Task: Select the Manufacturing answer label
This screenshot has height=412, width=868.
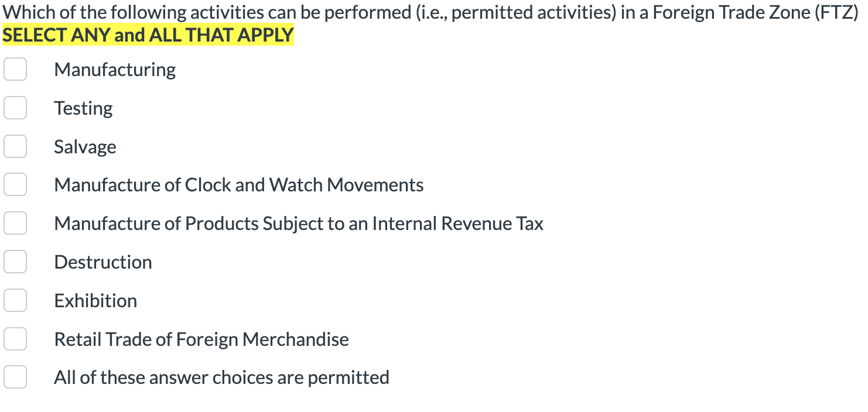Action: pos(115,69)
